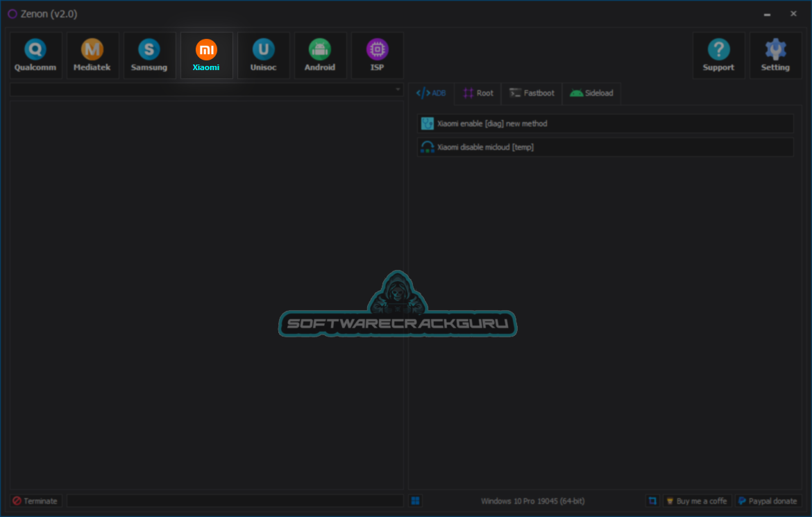This screenshot has width=812, height=517.
Task: Switch to the Fastboot tab
Action: click(532, 93)
